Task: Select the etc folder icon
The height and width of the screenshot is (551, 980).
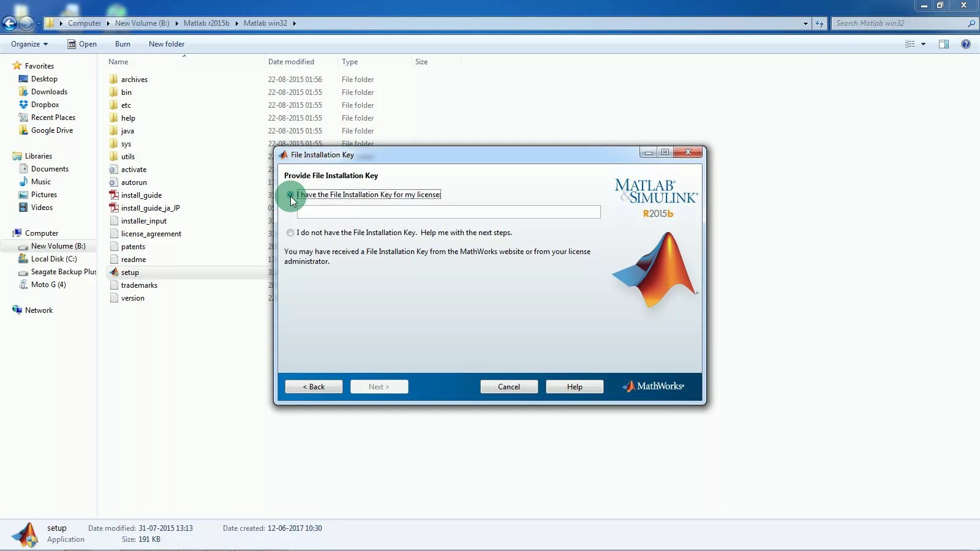Action: 113,105
